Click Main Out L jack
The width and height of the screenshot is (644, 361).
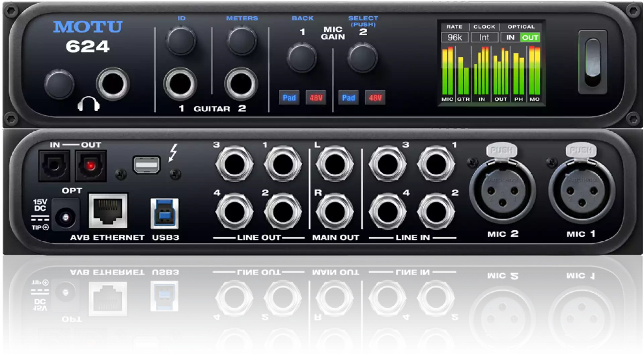click(334, 164)
